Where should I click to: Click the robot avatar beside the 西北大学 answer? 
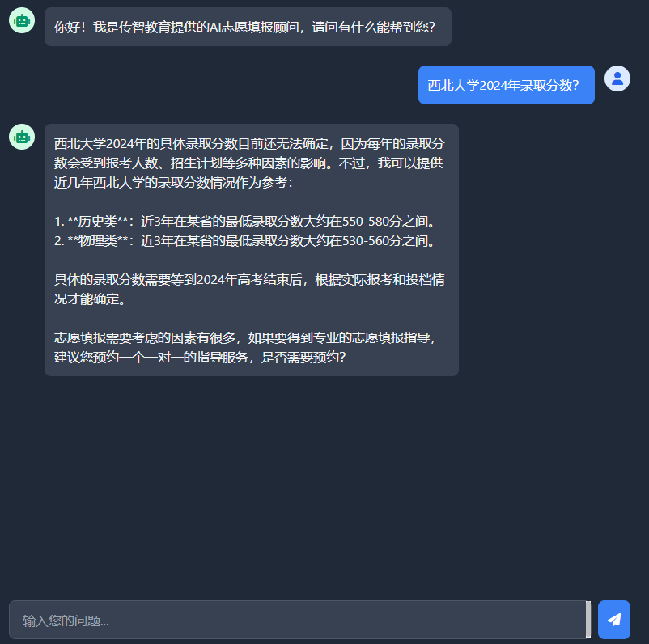(x=22, y=137)
